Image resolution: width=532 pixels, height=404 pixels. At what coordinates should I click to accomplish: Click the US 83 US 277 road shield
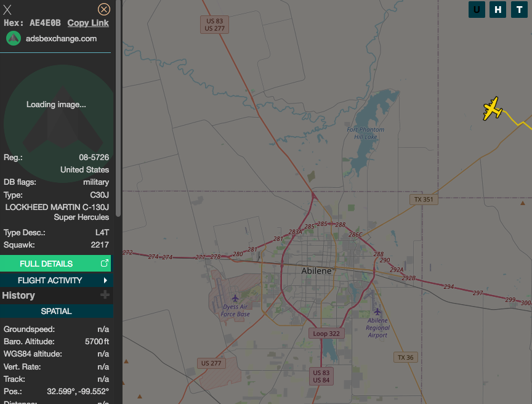pos(214,25)
